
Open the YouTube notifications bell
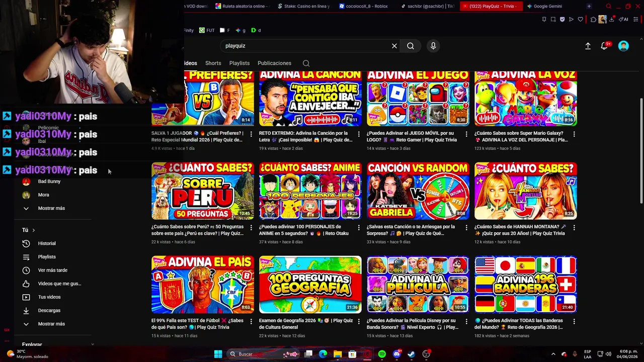[x=604, y=46]
